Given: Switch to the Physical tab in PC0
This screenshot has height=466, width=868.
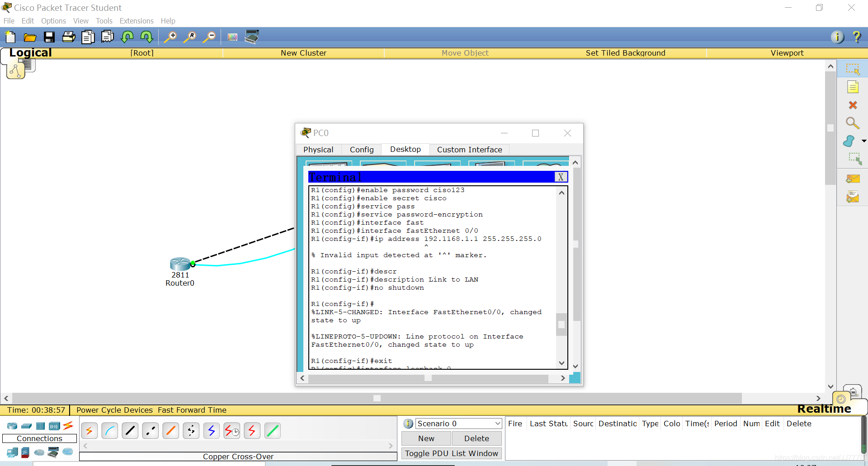Looking at the screenshot, I should (x=318, y=150).
